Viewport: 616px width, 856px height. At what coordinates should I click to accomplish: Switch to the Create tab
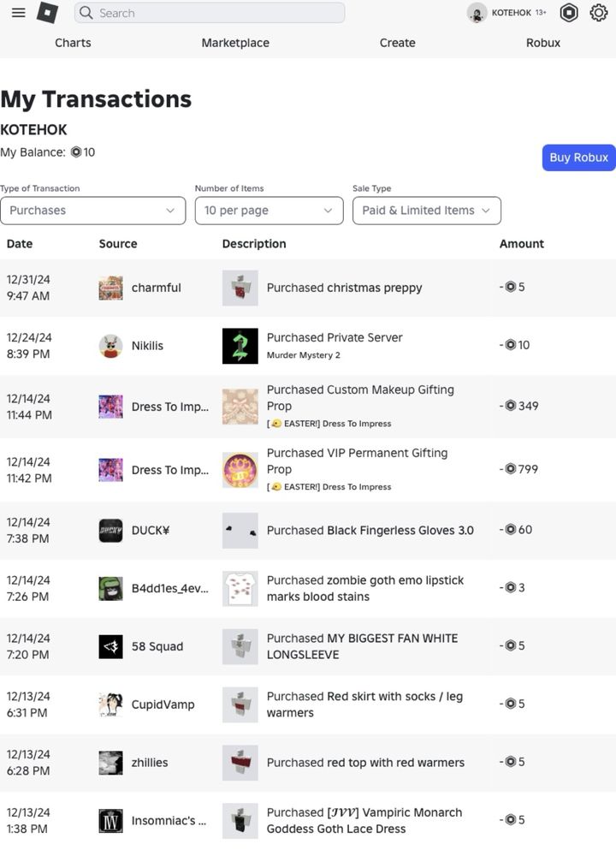click(x=397, y=43)
